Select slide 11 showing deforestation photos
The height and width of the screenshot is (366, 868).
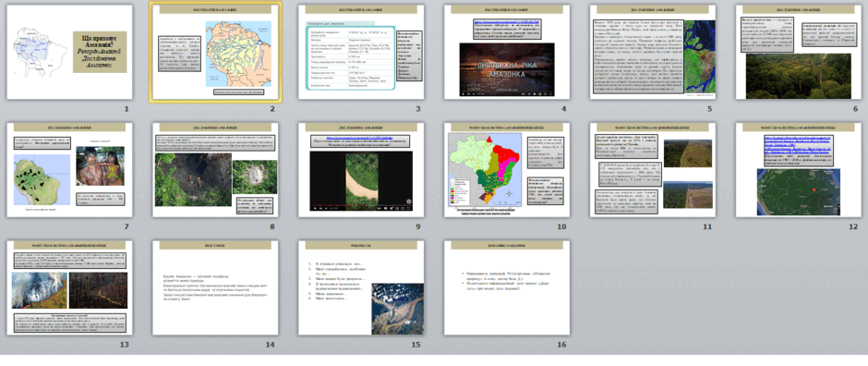click(x=653, y=169)
